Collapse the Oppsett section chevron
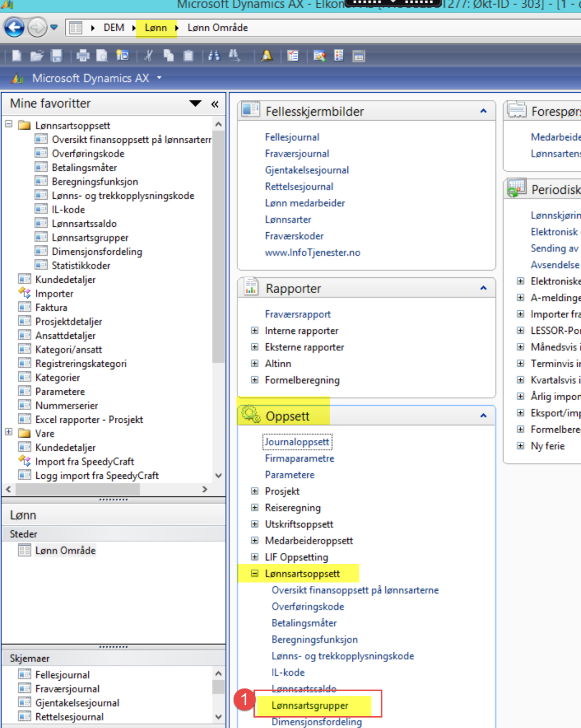Viewport: 581px width, 728px height. (483, 416)
